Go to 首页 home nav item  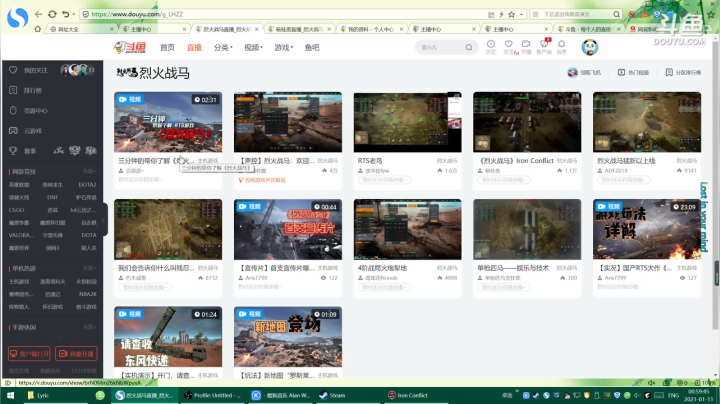(x=167, y=47)
